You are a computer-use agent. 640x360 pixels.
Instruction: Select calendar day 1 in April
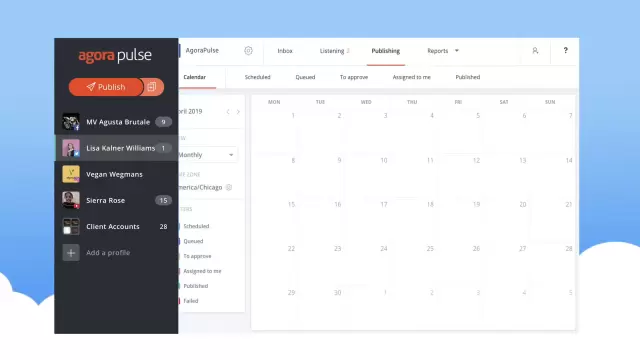[293, 116]
